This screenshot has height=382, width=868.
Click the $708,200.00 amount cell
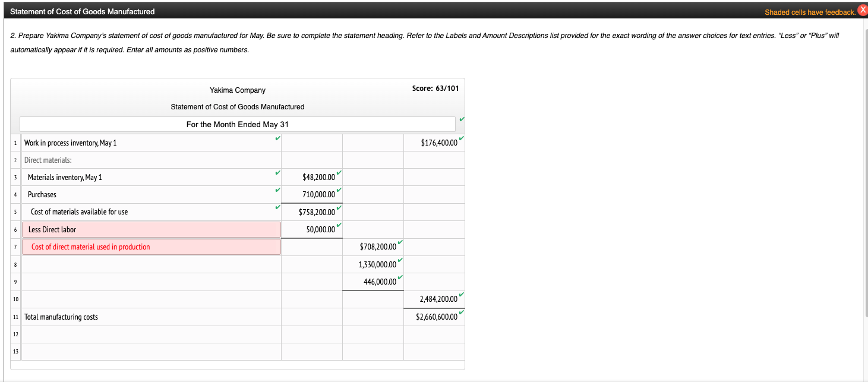tap(373, 247)
